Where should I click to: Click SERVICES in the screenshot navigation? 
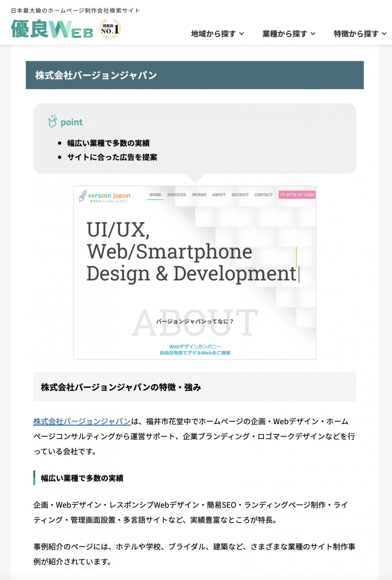click(x=177, y=195)
